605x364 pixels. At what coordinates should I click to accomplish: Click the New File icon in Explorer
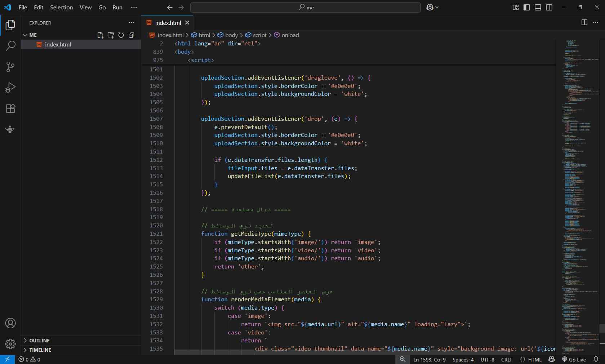[101, 35]
